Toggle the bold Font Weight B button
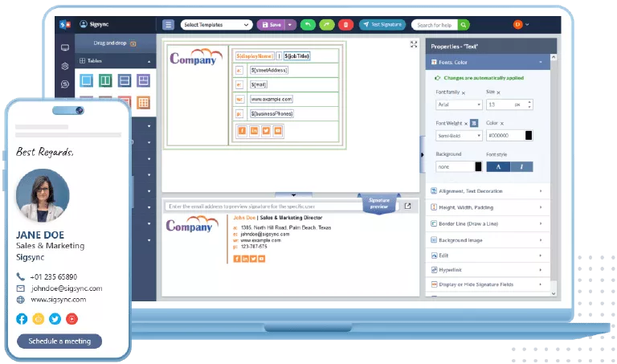 coord(473,123)
